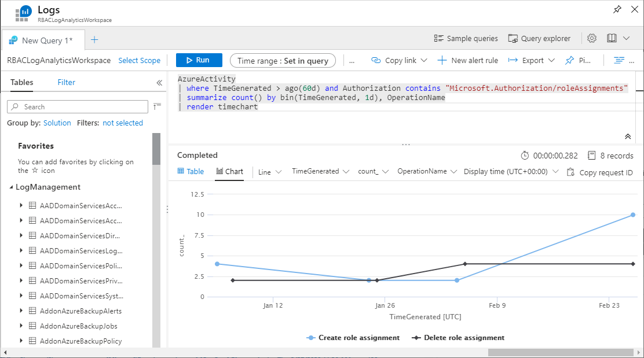Click the tables Search field
Screen dimensions: 644x358
(x=78, y=107)
